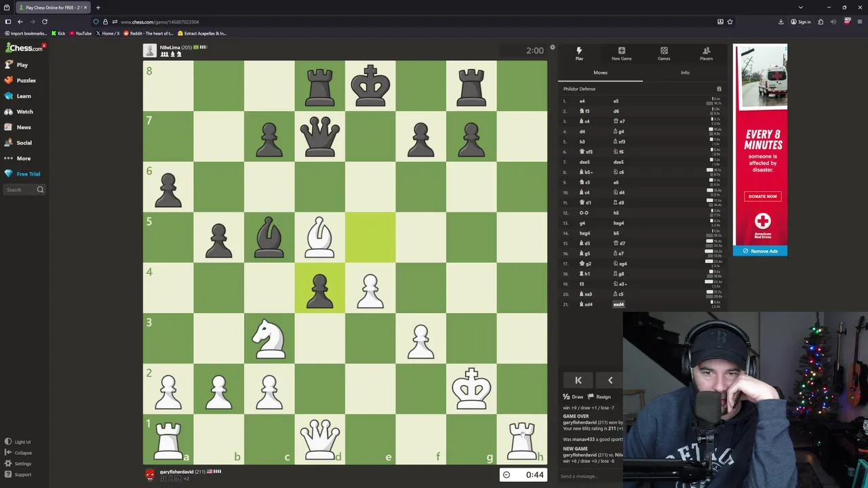Viewport: 868px width, 488px height.
Task: Click the white king on g2
Action: pos(471,388)
